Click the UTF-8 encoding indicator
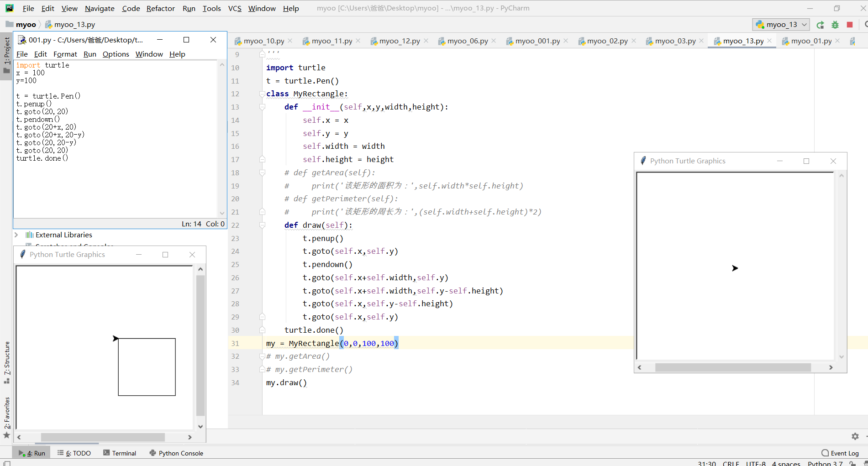868x466 pixels. click(x=756, y=463)
